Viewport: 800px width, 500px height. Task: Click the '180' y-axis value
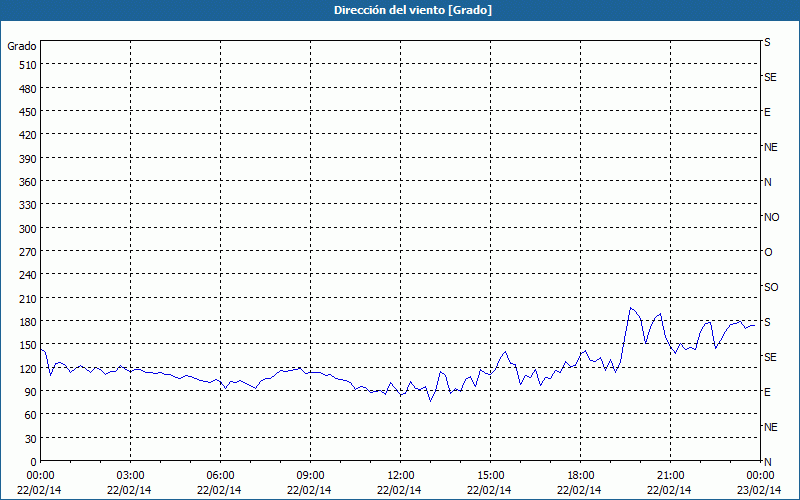coord(28,322)
